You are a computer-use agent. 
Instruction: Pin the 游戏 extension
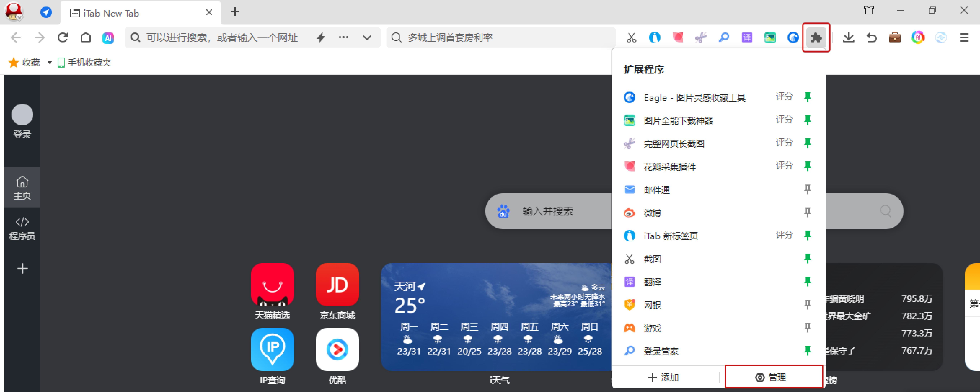coord(807,327)
